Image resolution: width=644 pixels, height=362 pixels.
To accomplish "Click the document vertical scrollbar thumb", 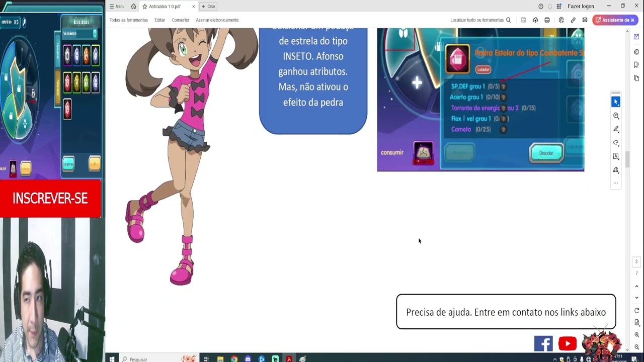I will 627,159.
